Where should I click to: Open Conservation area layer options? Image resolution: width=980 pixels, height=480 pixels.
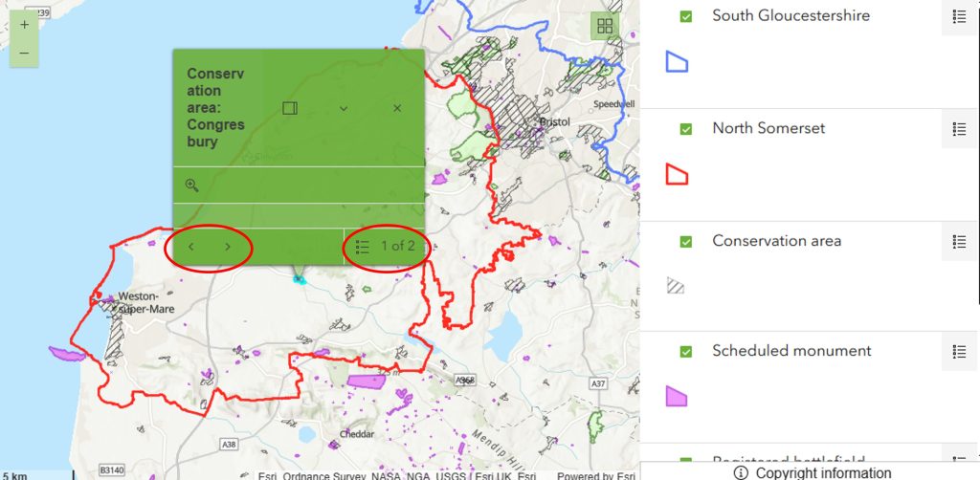pyautogui.click(x=959, y=242)
